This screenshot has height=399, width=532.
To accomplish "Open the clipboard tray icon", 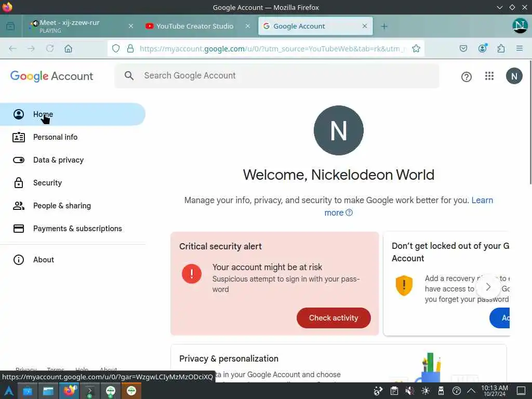I will (394, 391).
